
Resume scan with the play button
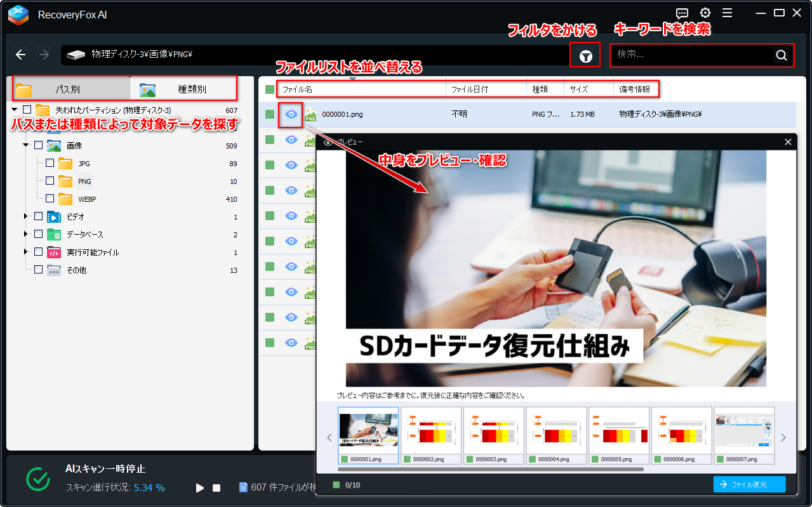click(200, 488)
